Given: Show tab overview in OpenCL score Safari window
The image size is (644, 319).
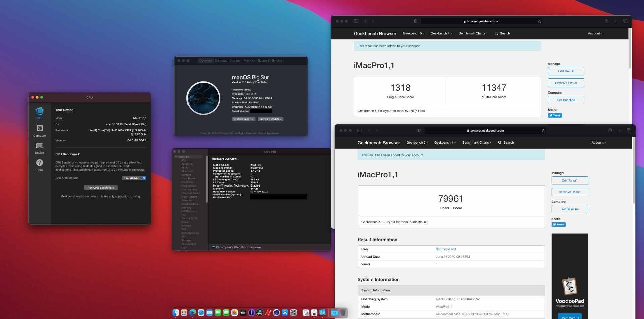Looking at the screenshot, I should click(x=629, y=130).
